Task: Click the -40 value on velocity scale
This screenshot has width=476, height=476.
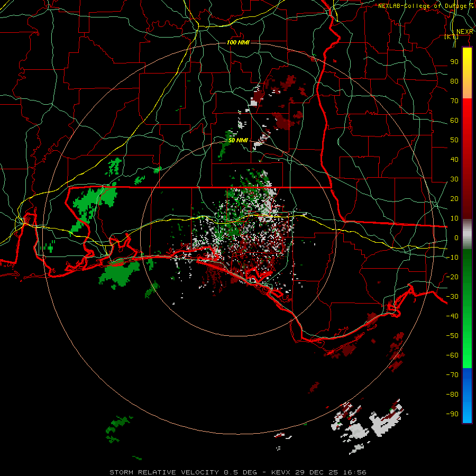Action: click(x=452, y=316)
